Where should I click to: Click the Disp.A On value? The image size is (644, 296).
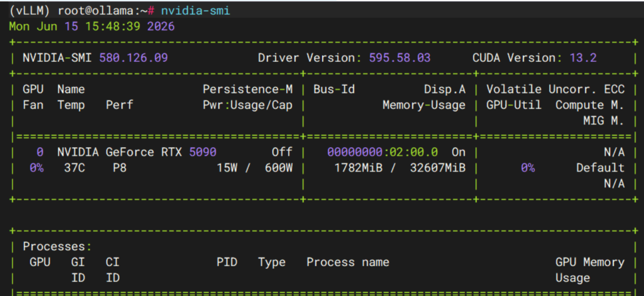point(459,152)
